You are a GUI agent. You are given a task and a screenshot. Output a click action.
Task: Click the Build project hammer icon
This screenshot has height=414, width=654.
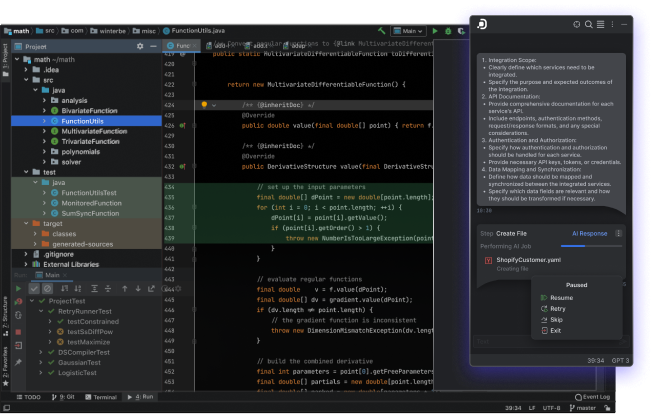[x=382, y=30]
